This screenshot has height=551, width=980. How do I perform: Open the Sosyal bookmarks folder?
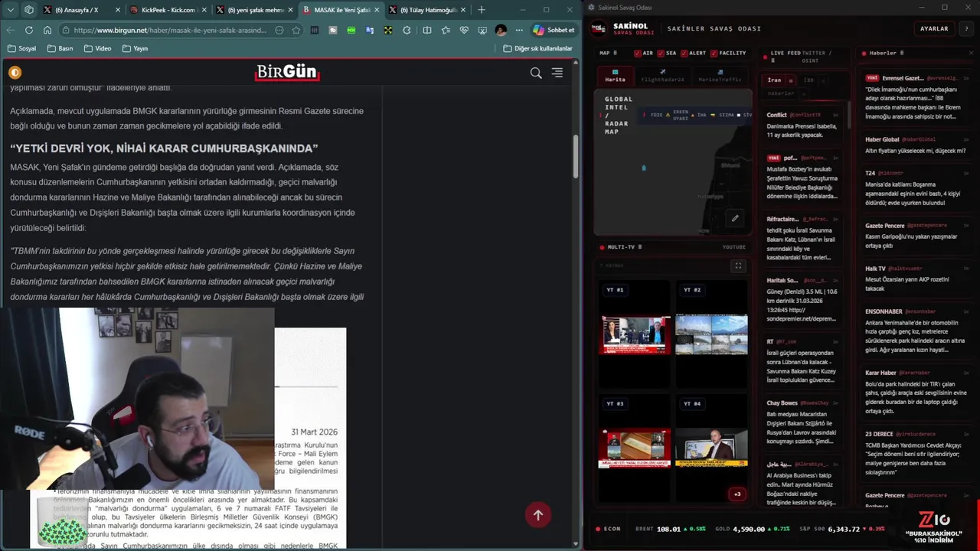point(21,48)
